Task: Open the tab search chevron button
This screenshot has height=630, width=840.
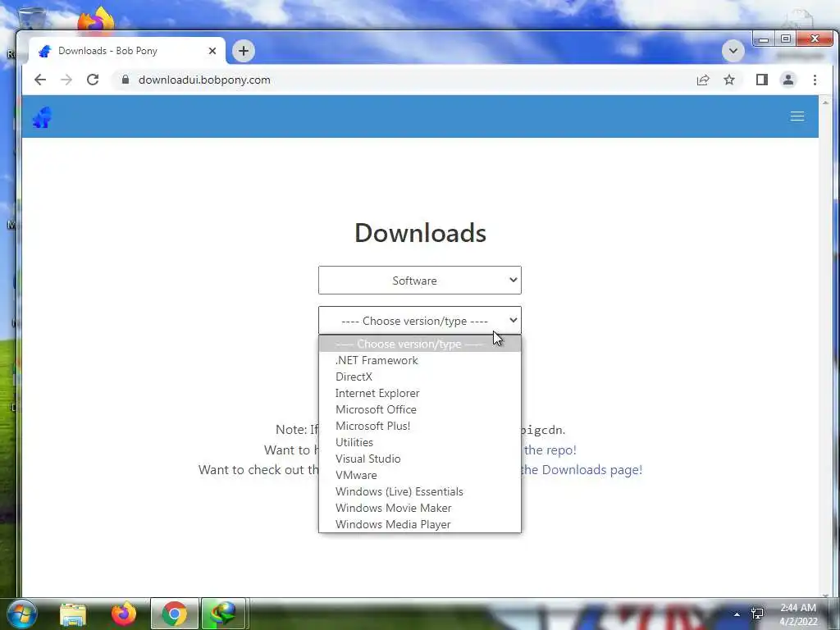Action: click(733, 51)
